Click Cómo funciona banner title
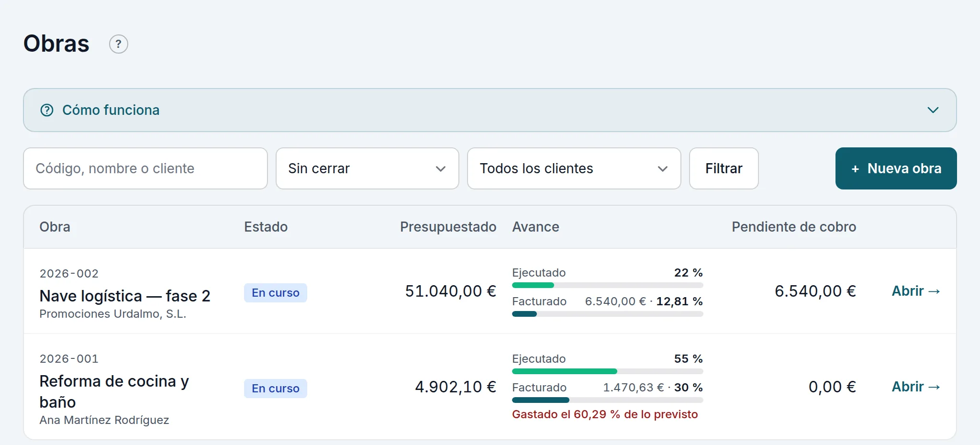 point(111,110)
